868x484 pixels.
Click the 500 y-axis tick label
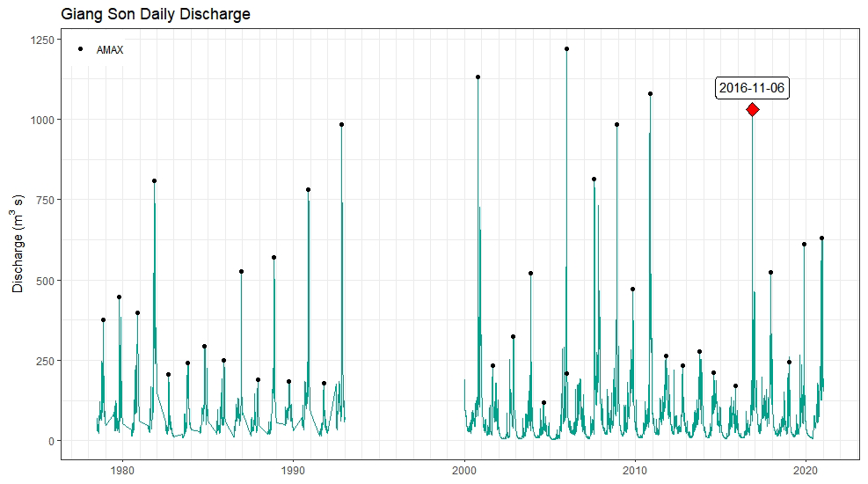click(x=43, y=280)
